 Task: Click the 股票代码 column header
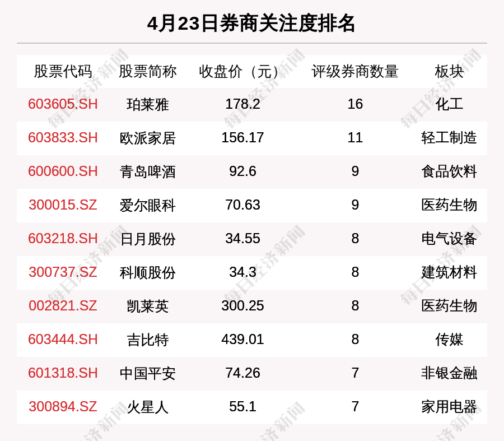63,71
